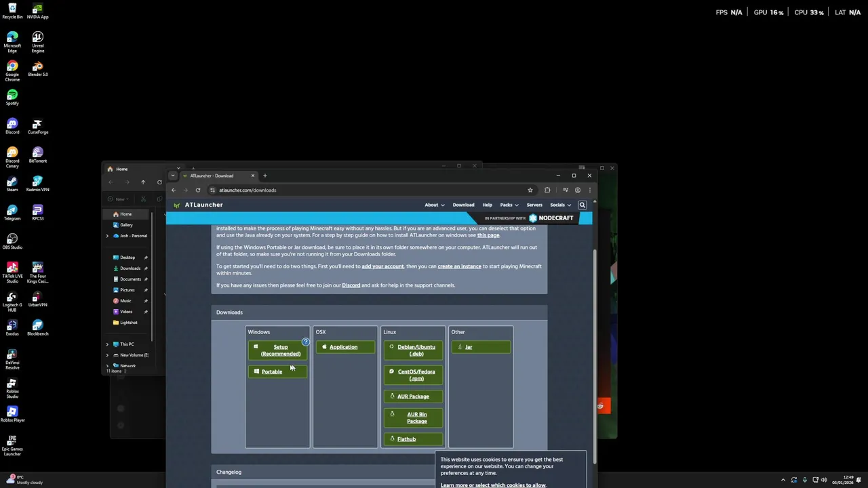Select the ATLauncher - Download tab
This screenshot has width=868, height=488.
point(218,176)
